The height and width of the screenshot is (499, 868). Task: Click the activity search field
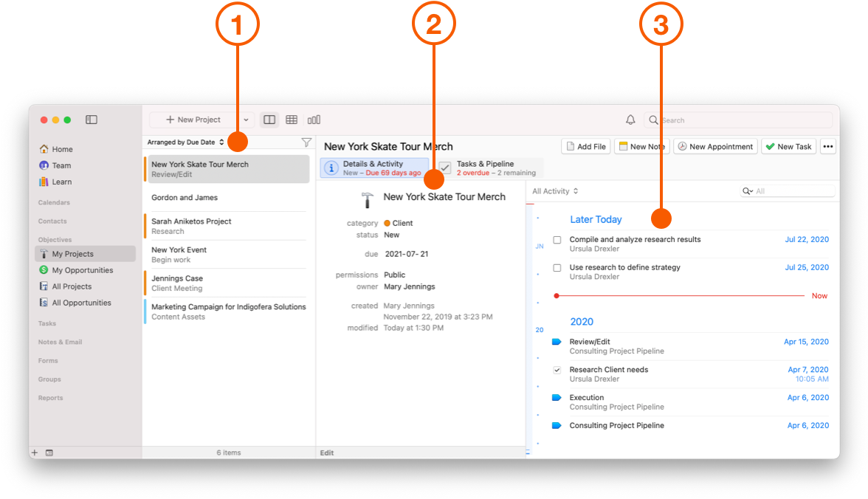(786, 190)
